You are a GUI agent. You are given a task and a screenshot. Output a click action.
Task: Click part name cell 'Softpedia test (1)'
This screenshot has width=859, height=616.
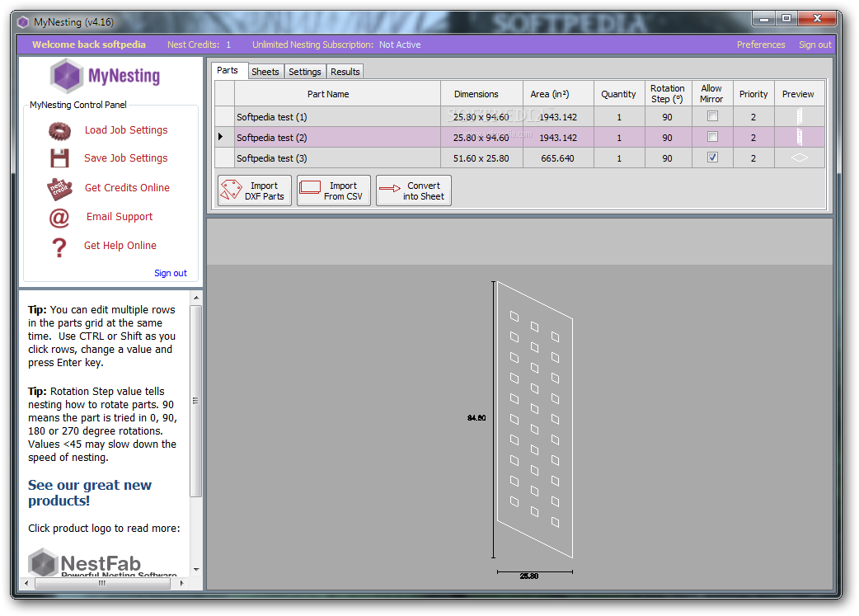337,117
